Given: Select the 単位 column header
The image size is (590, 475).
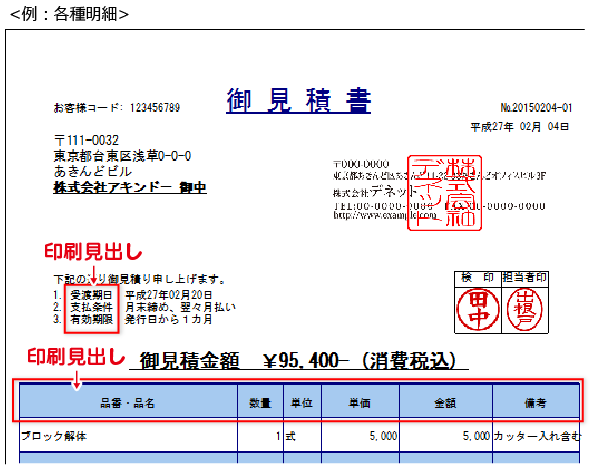Looking at the screenshot, I should point(302,403).
